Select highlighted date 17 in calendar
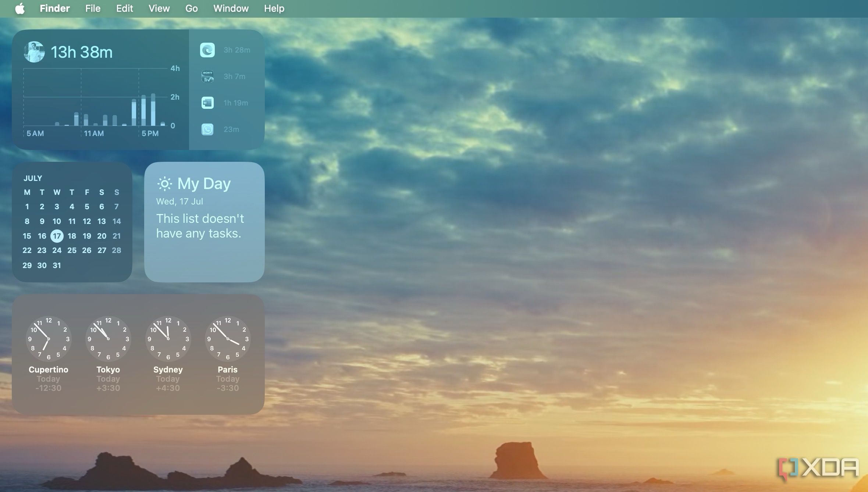Screen dimensions: 868x492 [x=57, y=236]
